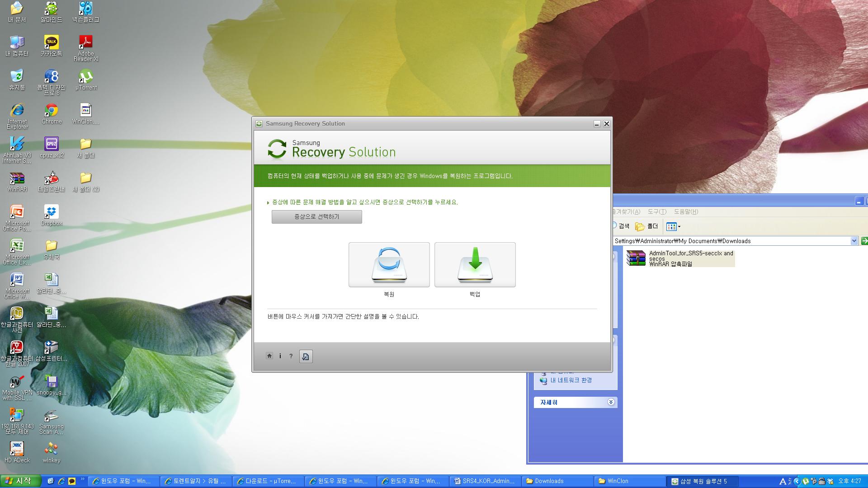This screenshot has height=488, width=868.
Task: Minimize Samsung Recovery Solution window
Action: click(x=597, y=124)
